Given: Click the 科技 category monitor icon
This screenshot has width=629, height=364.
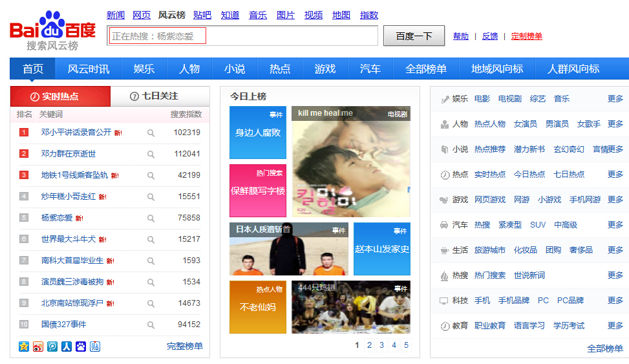Looking at the screenshot, I should tap(444, 301).
